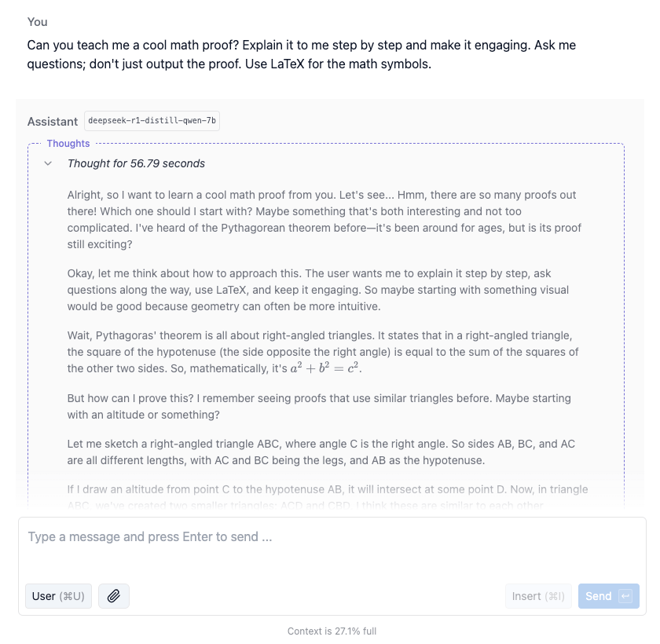Image resolution: width=660 pixels, height=644 pixels.
Task: Click the 'Context is 27.1% full' indicator
Action: tap(332, 631)
